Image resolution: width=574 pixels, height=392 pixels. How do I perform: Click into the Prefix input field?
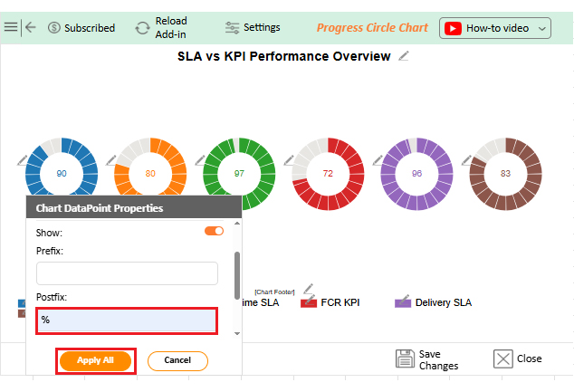click(x=127, y=273)
